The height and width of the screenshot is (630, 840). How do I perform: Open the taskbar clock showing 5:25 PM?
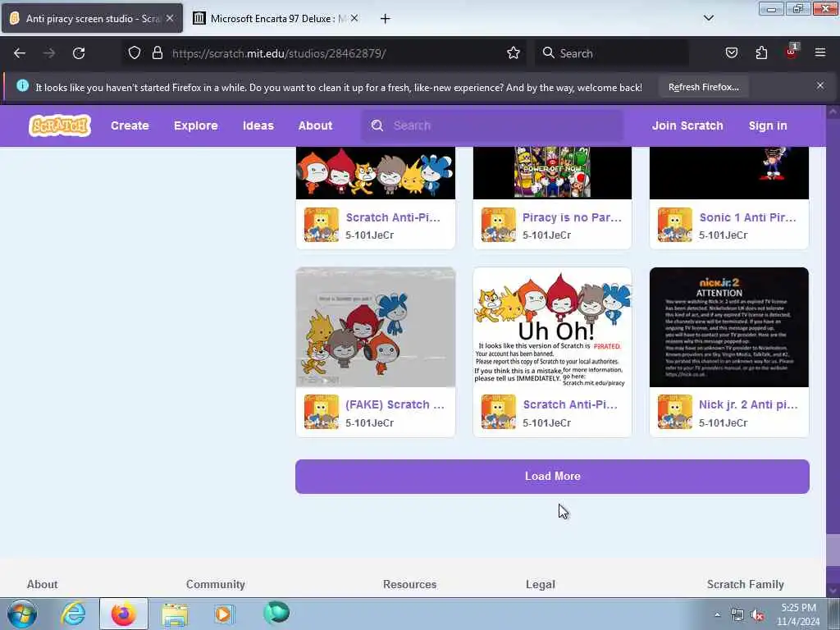(798, 614)
